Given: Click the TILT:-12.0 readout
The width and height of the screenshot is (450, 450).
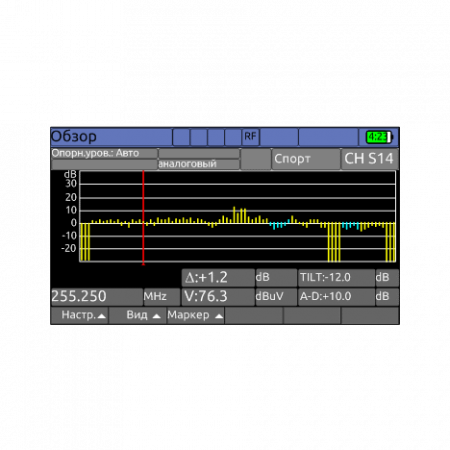Looking at the screenshot, I should 336,278.
